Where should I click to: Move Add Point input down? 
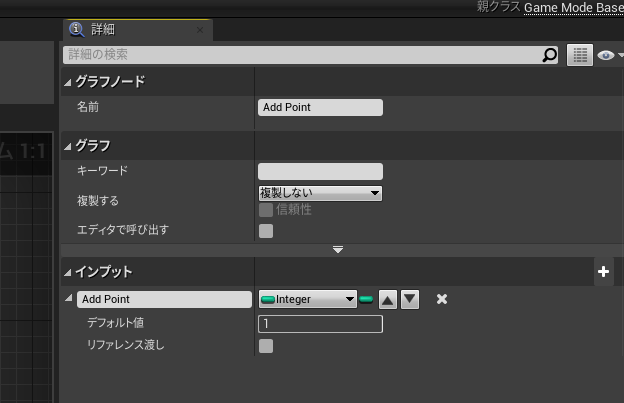(x=410, y=300)
